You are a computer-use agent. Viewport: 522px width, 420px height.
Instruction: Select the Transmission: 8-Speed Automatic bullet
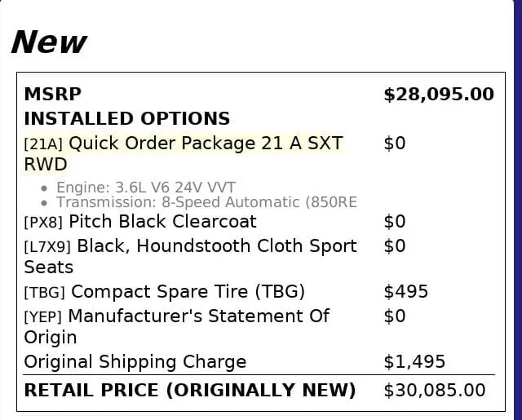[x=206, y=202]
